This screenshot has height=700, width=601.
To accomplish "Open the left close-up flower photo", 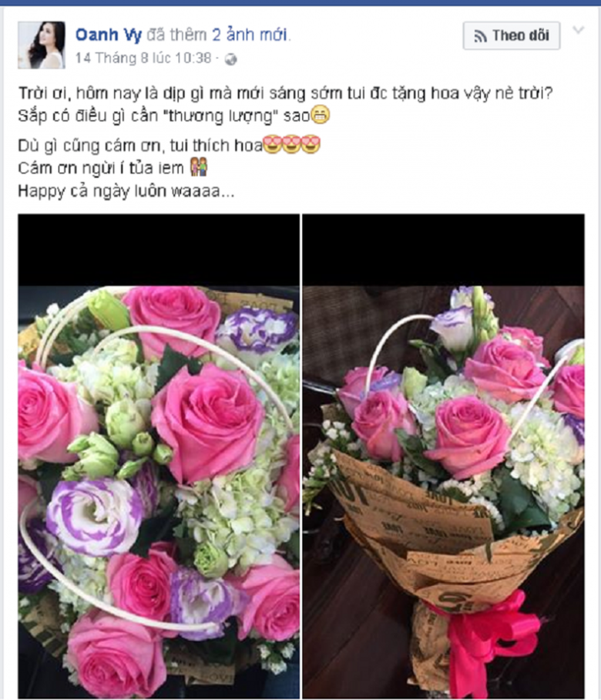I will pos(159,456).
